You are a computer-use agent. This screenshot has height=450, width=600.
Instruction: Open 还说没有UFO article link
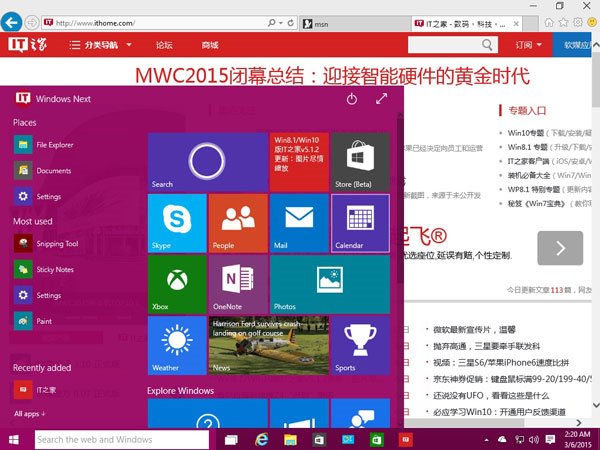tap(491, 396)
